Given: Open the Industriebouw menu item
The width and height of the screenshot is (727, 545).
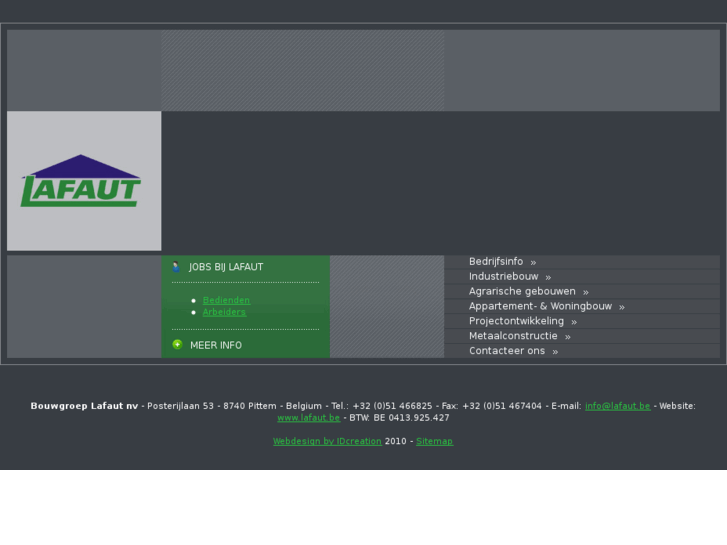Looking at the screenshot, I should point(504,276).
